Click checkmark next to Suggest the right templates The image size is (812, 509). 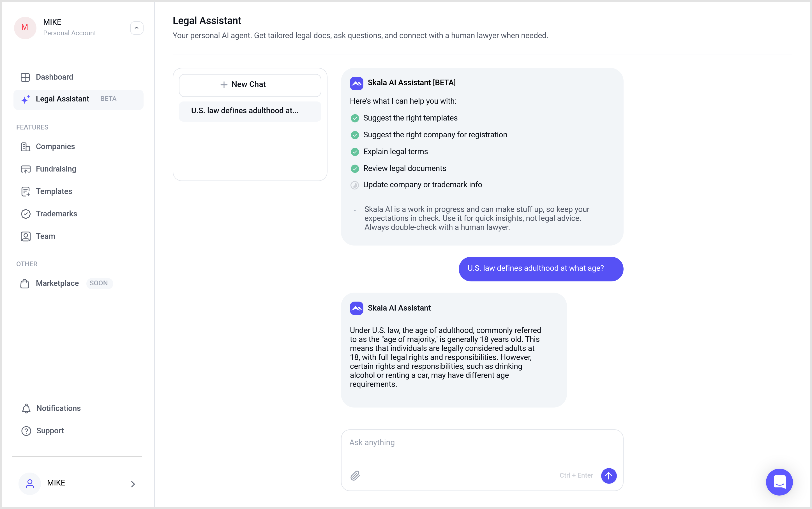click(x=355, y=118)
